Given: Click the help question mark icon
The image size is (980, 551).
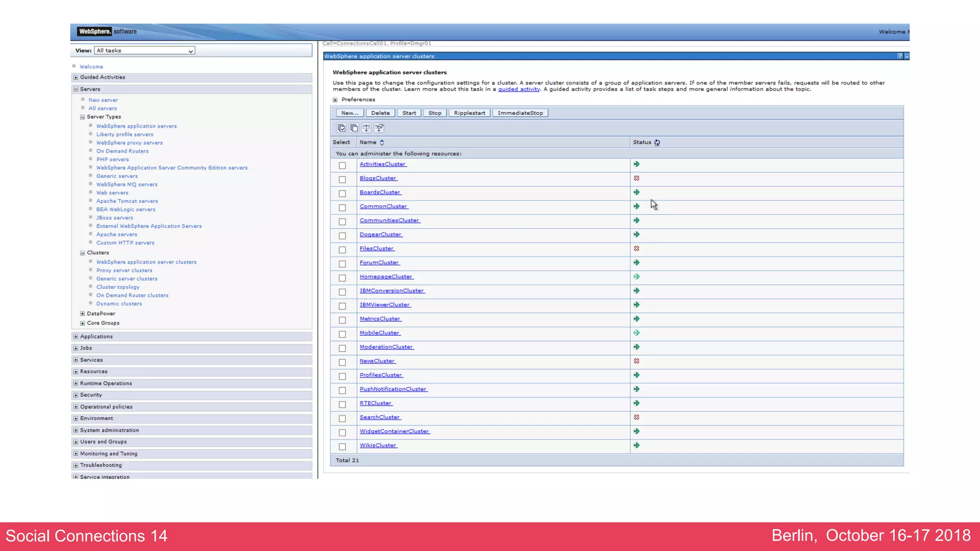Looking at the screenshot, I should click(900, 56).
